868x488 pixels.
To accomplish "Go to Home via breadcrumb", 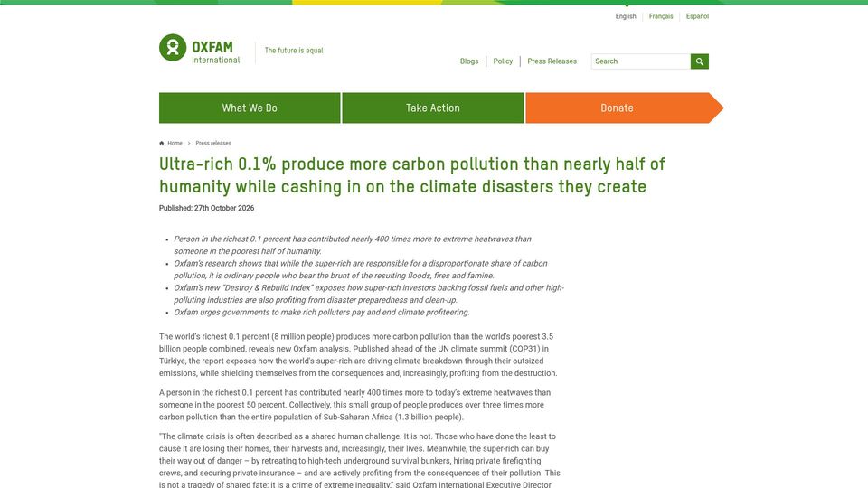I will tap(175, 144).
